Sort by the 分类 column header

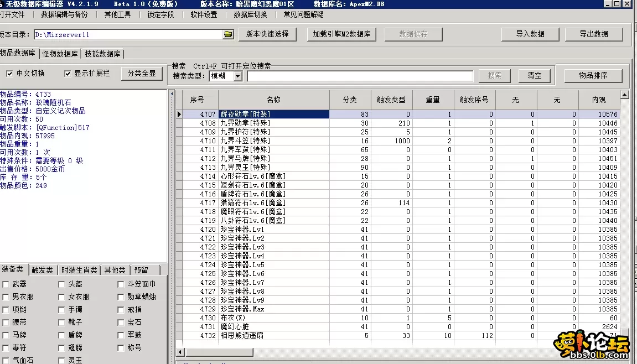[x=350, y=100]
